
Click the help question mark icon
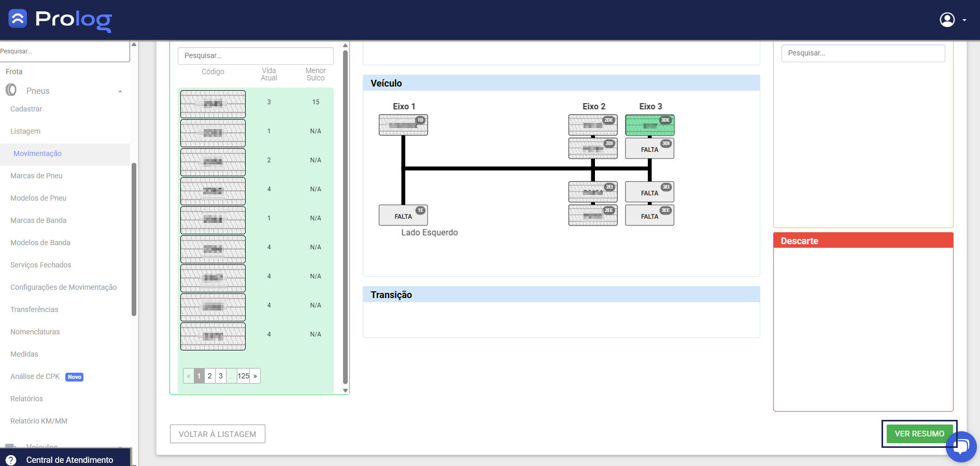point(11,460)
